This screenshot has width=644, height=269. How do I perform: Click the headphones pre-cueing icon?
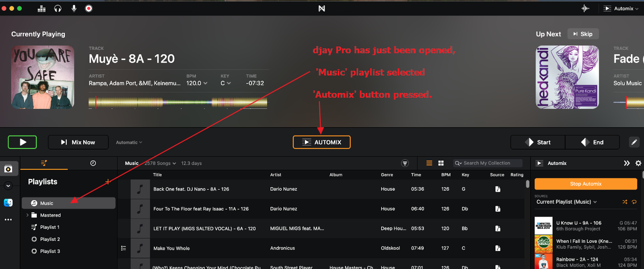[58, 9]
